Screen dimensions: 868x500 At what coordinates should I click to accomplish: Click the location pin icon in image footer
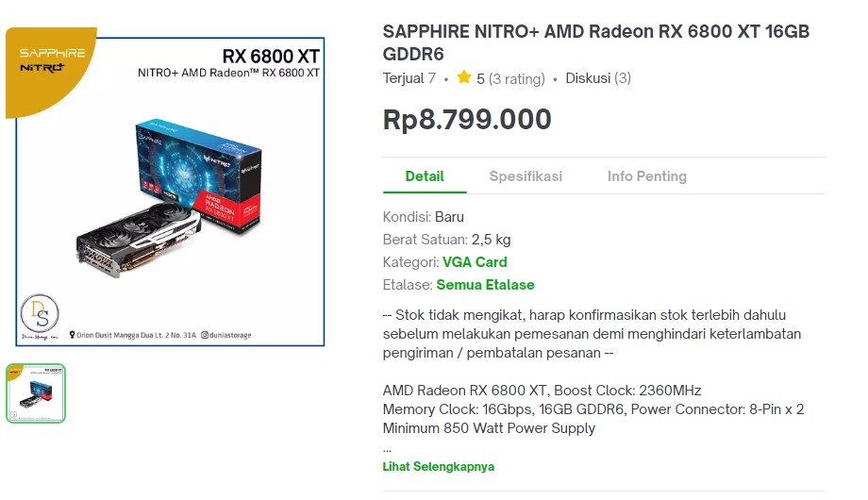[x=73, y=334]
